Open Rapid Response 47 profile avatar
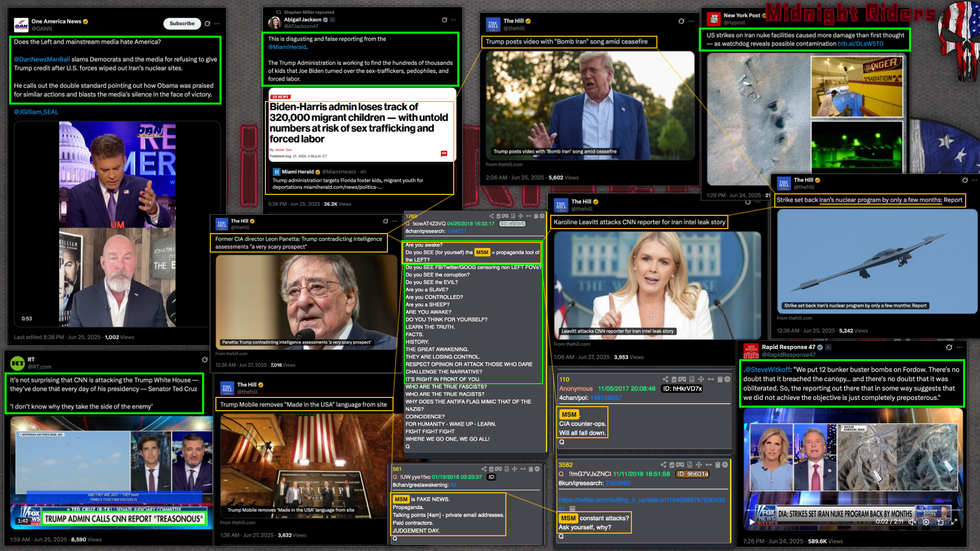This screenshot has height=551, width=980. (751, 350)
